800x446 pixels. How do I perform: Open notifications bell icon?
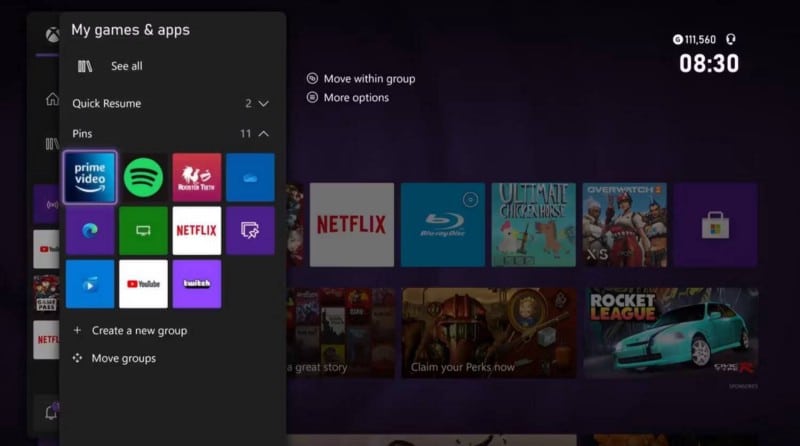point(52,412)
